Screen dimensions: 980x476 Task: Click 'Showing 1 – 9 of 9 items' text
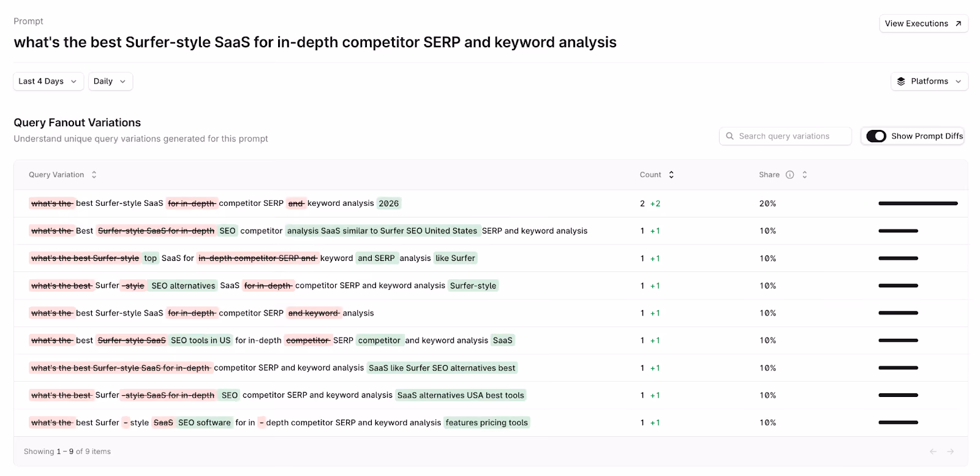67,451
